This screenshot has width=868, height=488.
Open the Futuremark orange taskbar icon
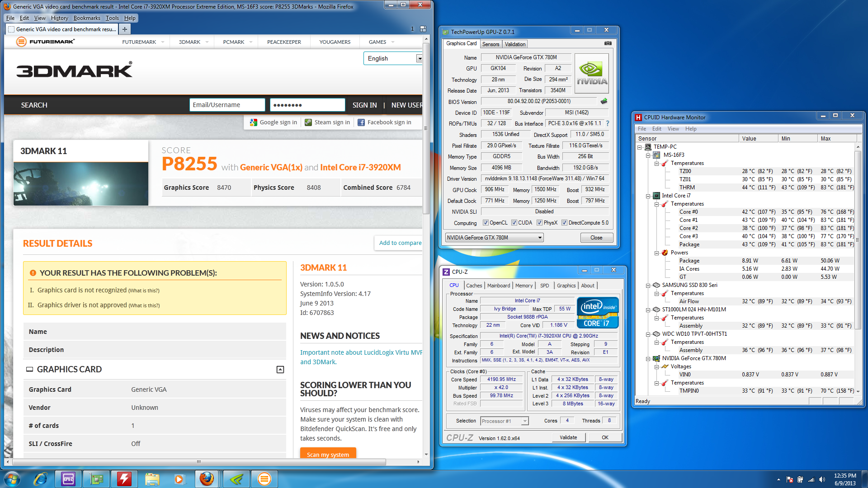[x=264, y=479]
